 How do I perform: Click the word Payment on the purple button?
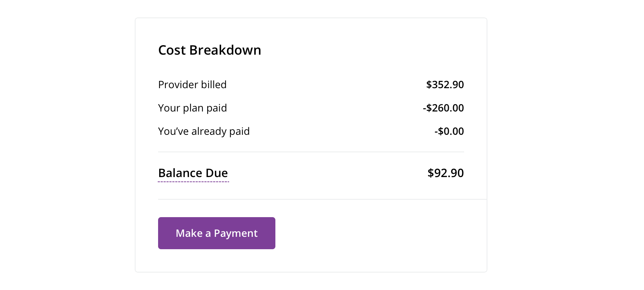[236, 233]
